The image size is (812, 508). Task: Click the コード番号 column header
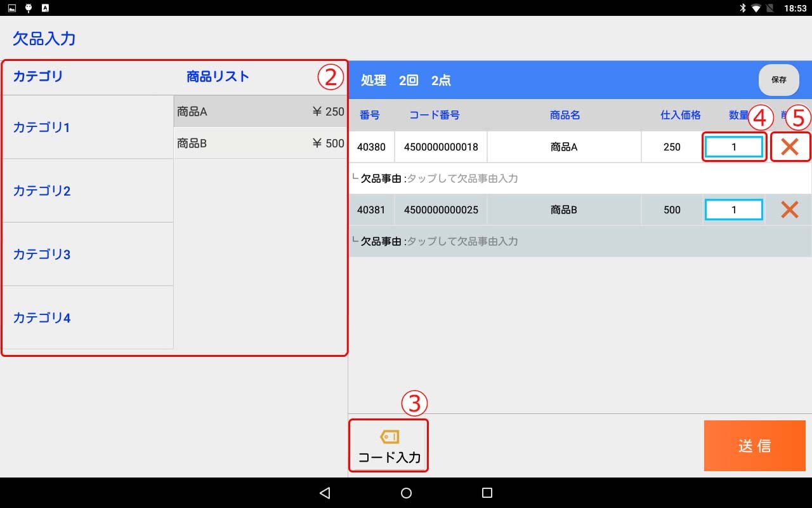[x=435, y=115]
